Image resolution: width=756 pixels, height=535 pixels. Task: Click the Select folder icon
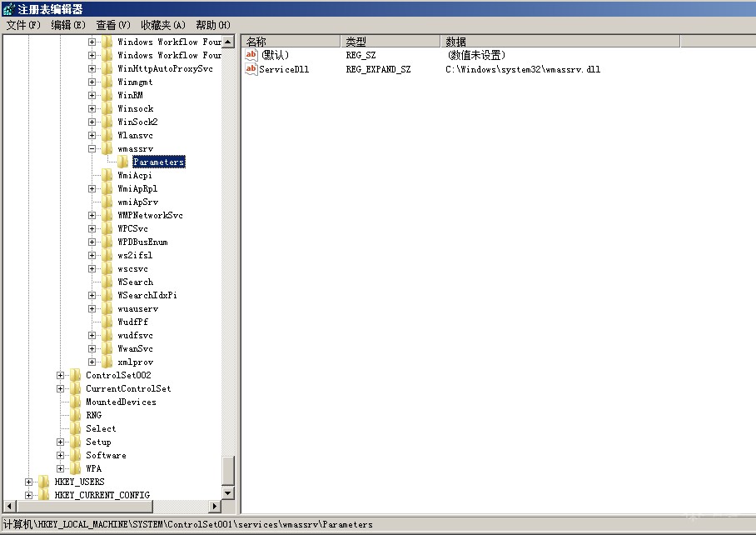[x=75, y=428]
